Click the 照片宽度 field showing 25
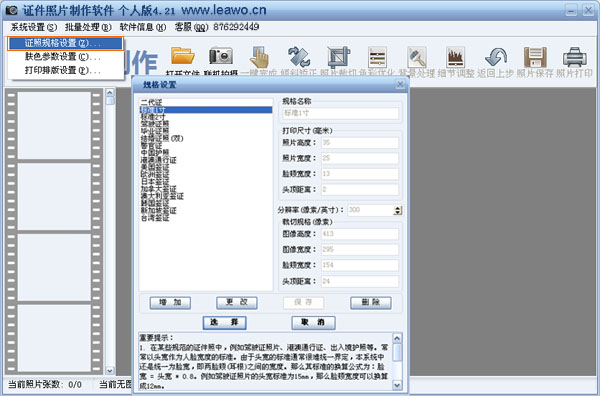The width and height of the screenshot is (600, 396). 360,158
